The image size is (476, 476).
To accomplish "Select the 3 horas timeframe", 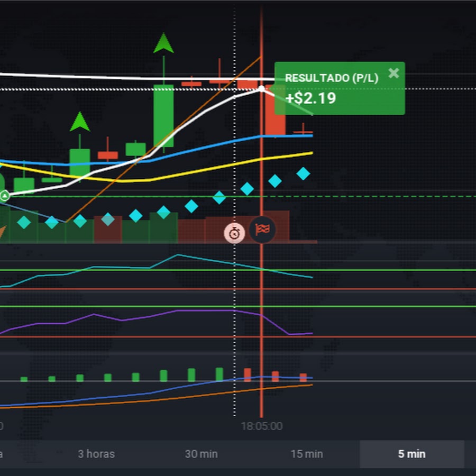I will pos(96,454).
